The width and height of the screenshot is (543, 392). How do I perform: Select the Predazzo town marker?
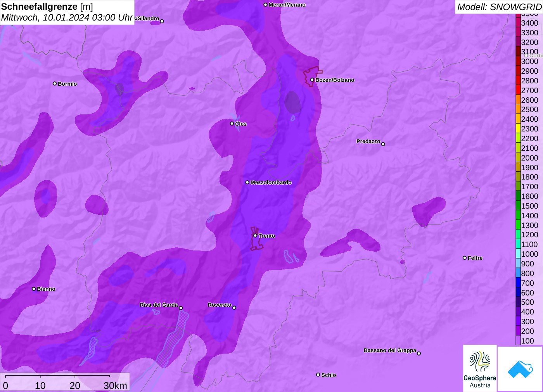pos(383,144)
